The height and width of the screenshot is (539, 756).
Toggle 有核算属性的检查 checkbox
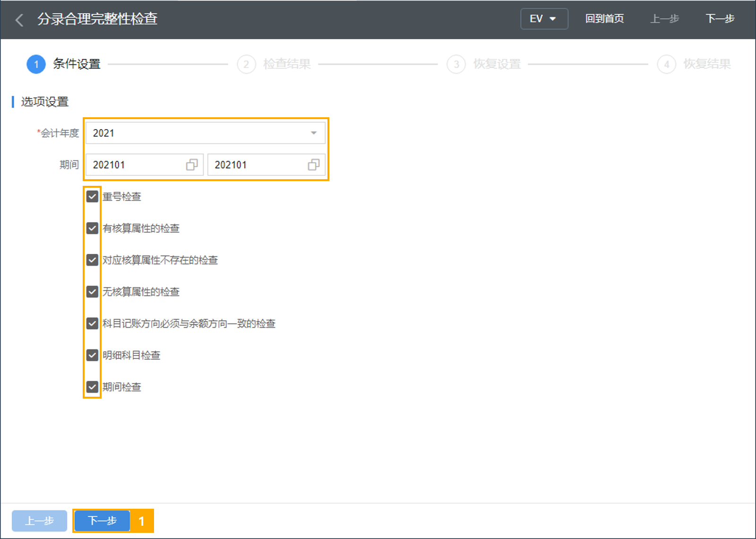(92, 228)
